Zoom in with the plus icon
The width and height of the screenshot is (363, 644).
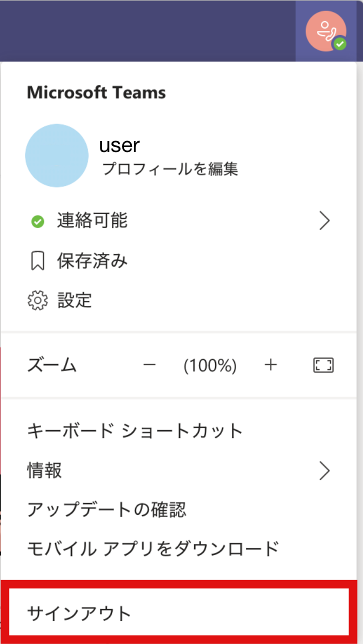270,365
